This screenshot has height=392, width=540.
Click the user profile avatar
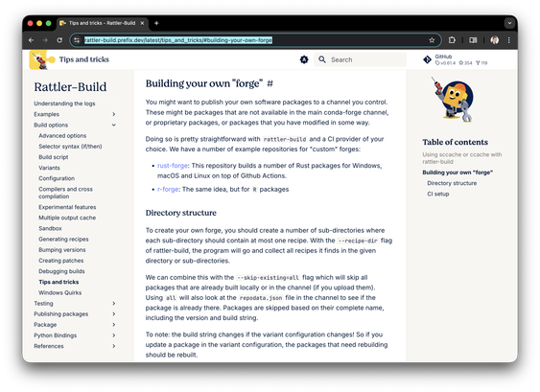(x=495, y=40)
